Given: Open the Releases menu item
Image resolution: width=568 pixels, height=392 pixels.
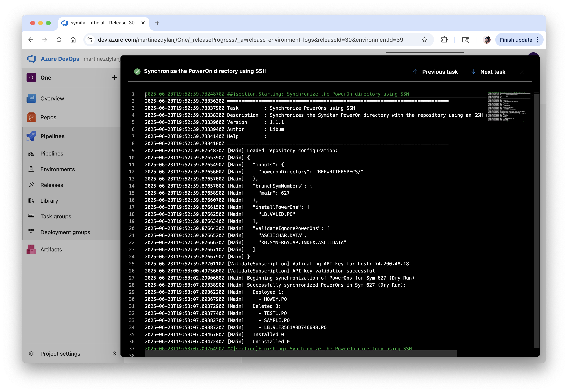Looking at the screenshot, I should coord(52,185).
